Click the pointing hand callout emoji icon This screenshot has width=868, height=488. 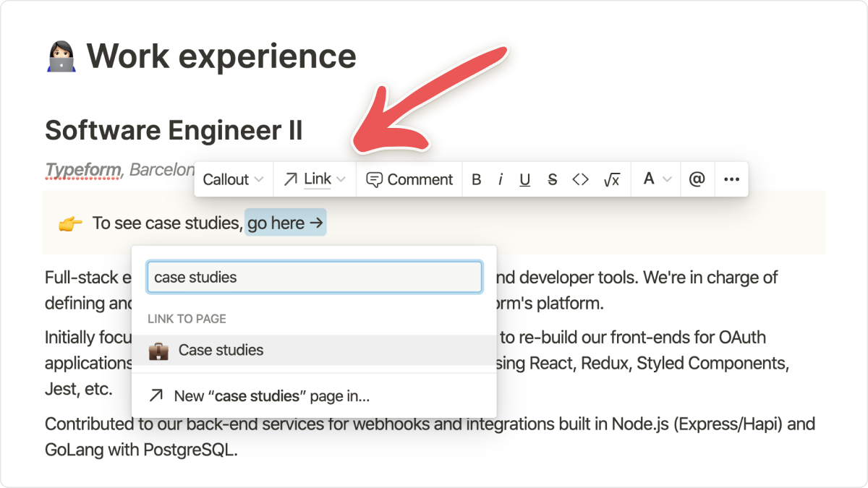click(70, 223)
